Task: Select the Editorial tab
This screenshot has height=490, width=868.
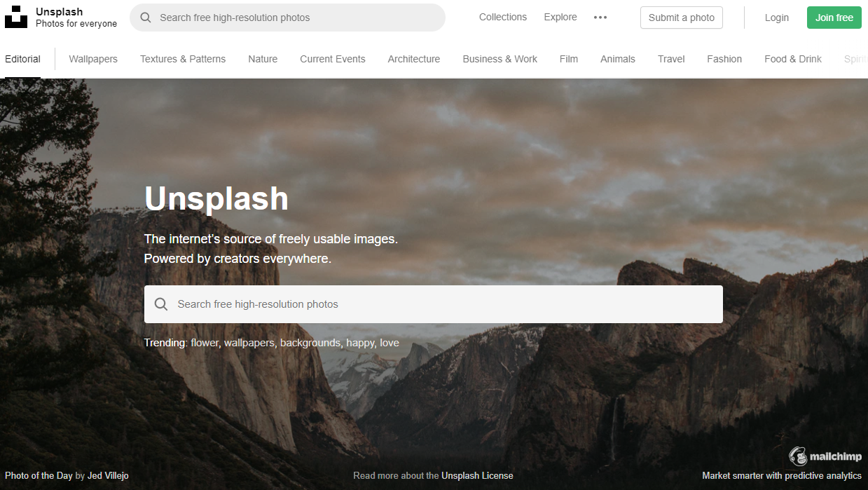Action: (x=22, y=59)
